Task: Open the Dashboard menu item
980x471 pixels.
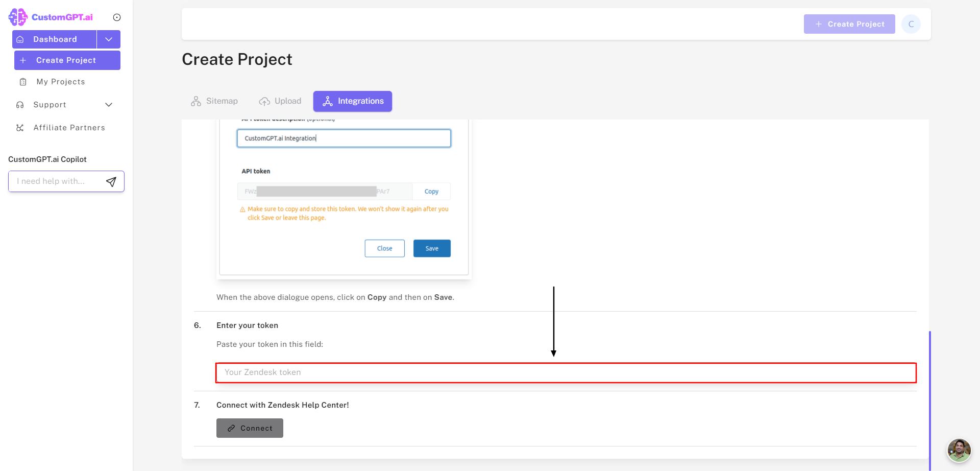Action: tap(55, 39)
